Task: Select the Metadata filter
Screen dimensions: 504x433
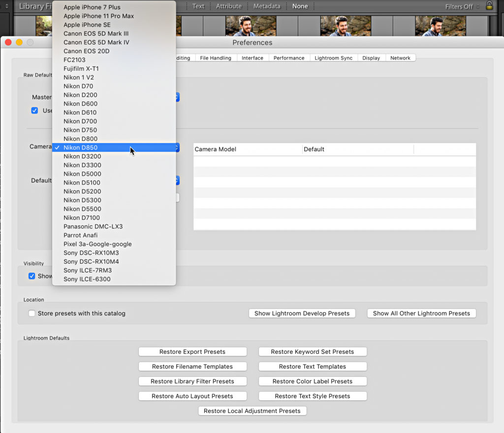Action: tap(267, 6)
